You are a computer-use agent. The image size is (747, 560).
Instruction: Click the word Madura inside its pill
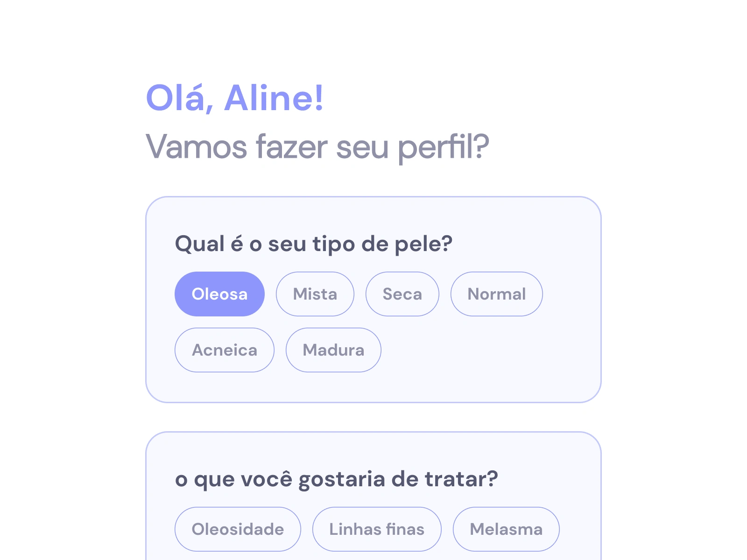coord(333,350)
